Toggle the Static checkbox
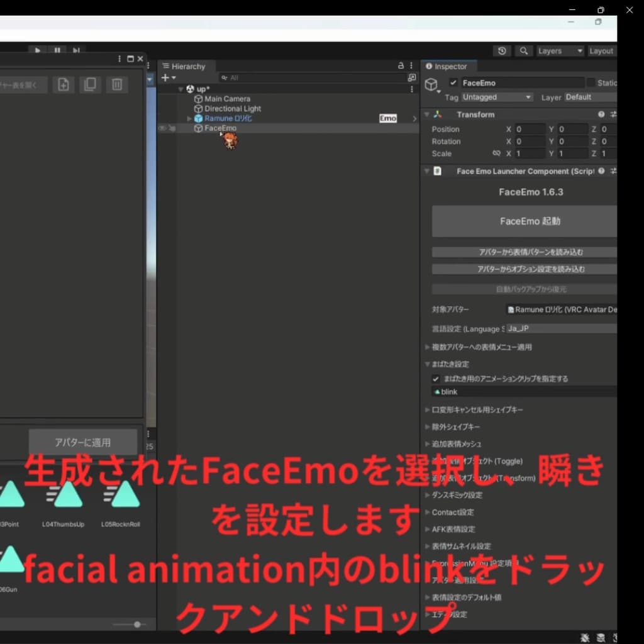The width and height of the screenshot is (644, 644). pos(591,83)
